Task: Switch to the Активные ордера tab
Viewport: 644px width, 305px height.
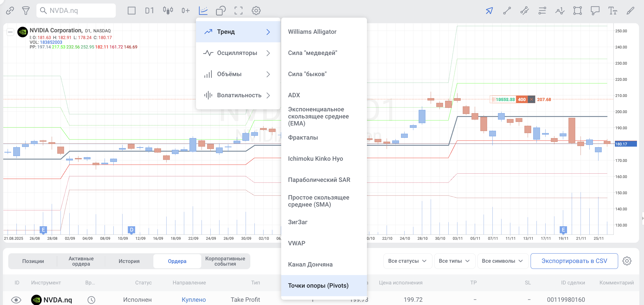Action: click(x=81, y=261)
